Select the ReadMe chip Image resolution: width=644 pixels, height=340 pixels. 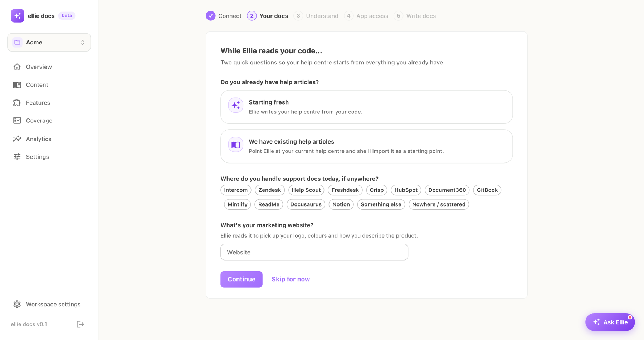[x=269, y=204]
